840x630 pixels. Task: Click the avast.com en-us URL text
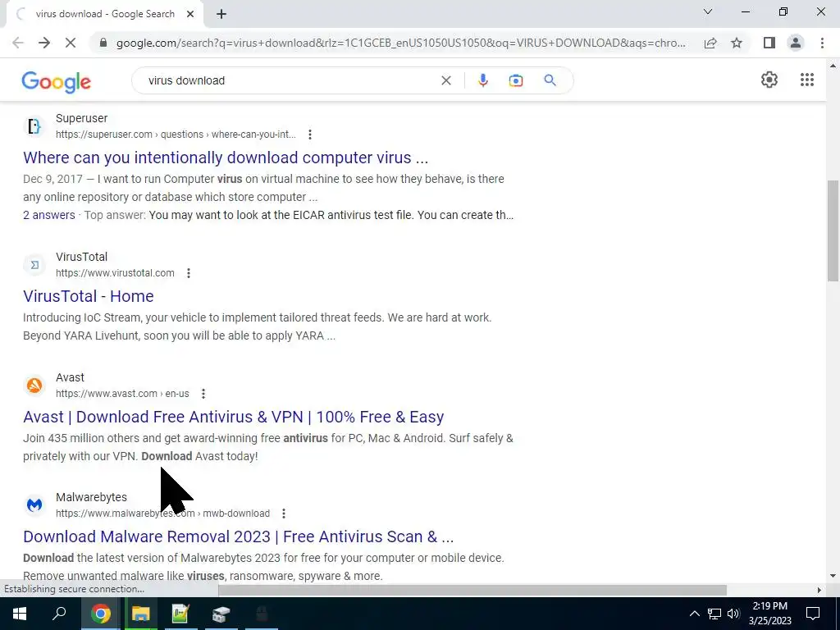pos(122,394)
